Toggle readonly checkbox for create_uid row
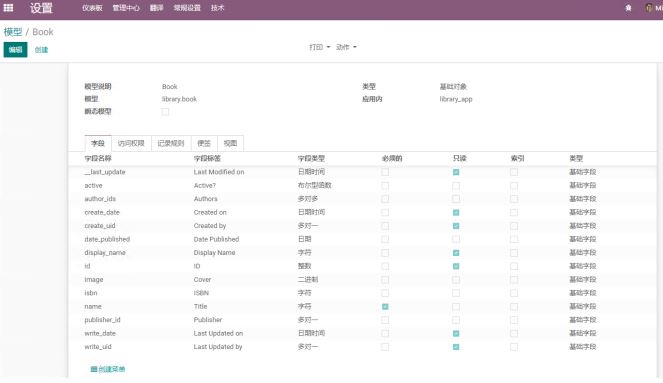Screen dimensions: 663x383 456,226
